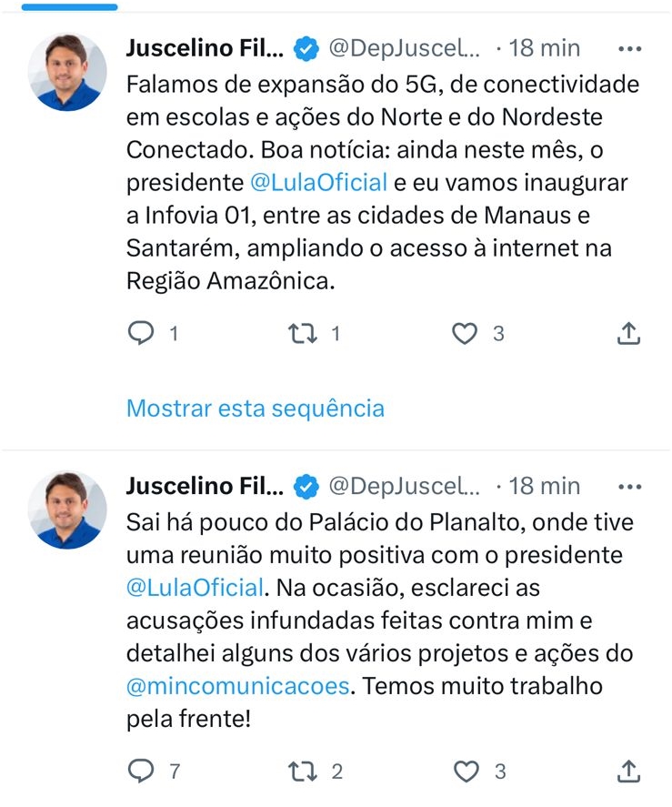Click author name on first tweet

pyautogui.click(x=205, y=48)
